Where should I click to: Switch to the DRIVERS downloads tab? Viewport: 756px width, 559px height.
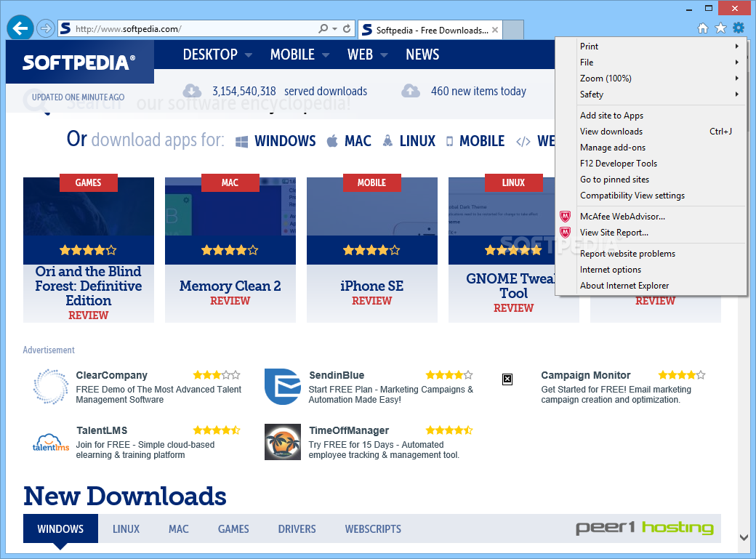point(297,529)
